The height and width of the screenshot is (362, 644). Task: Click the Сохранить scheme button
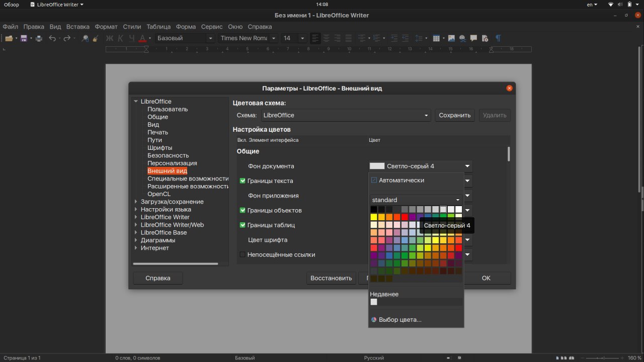[455, 115]
